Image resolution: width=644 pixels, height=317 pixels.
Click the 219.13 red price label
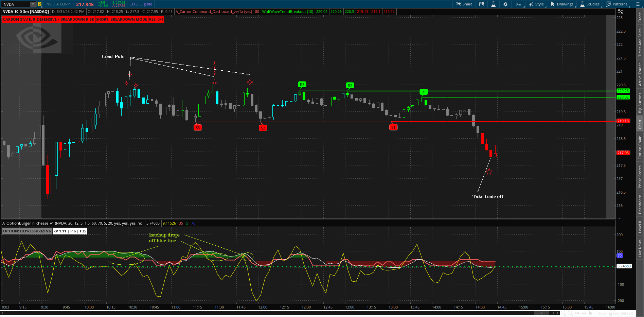coord(623,121)
